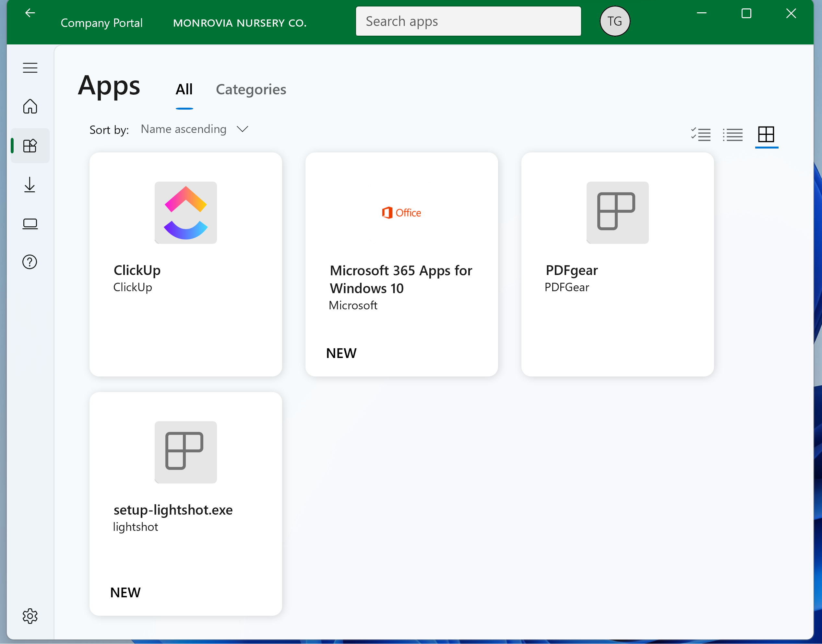The width and height of the screenshot is (822, 644).
Task: Expand sort options chevron arrow
Action: click(243, 129)
